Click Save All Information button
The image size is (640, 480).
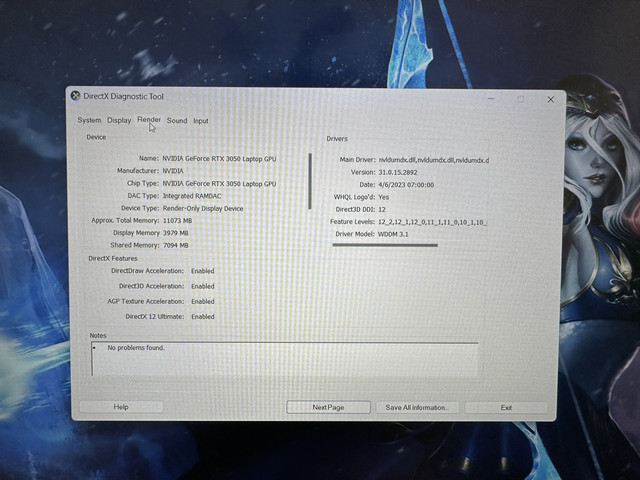click(417, 407)
